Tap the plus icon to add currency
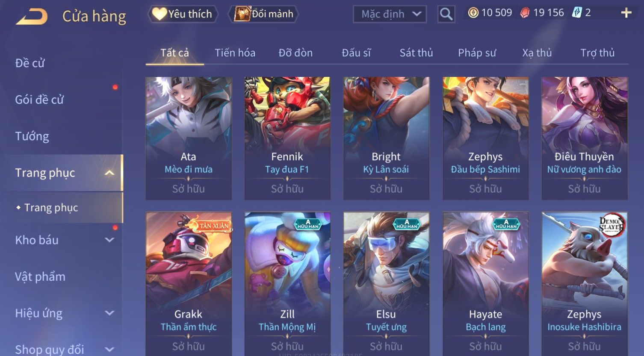This screenshot has height=356, width=644. tap(626, 13)
